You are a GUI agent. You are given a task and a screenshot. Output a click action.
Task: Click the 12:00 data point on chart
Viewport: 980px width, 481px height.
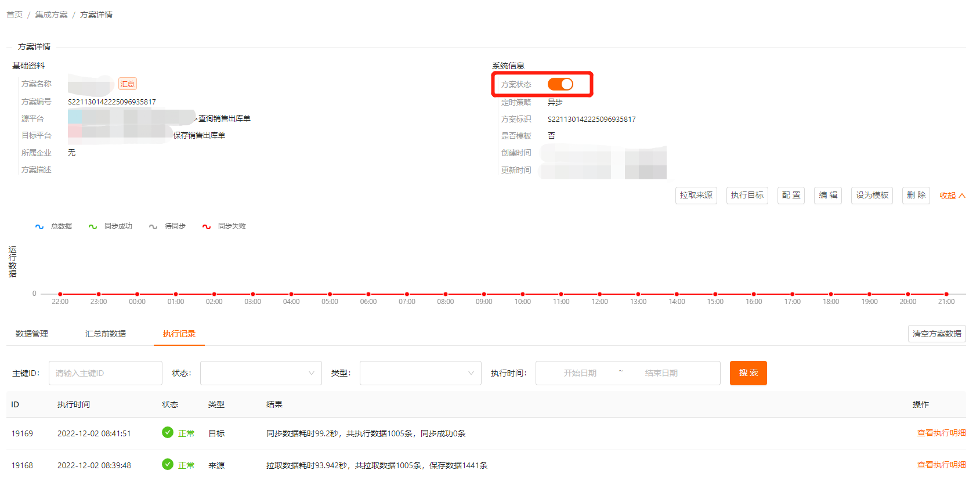(599, 294)
